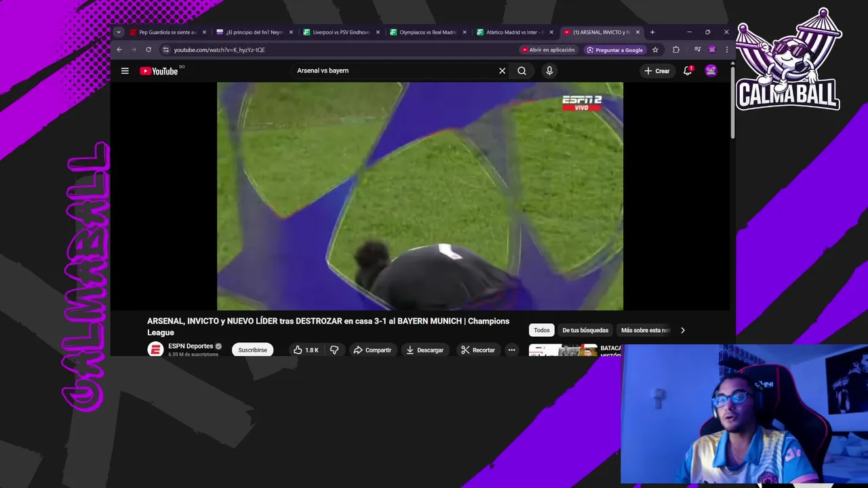Image resolution: width=868 pixels, height=488 pixels.
Task: Open YouTube notifications bell
Action: [688, 70]
